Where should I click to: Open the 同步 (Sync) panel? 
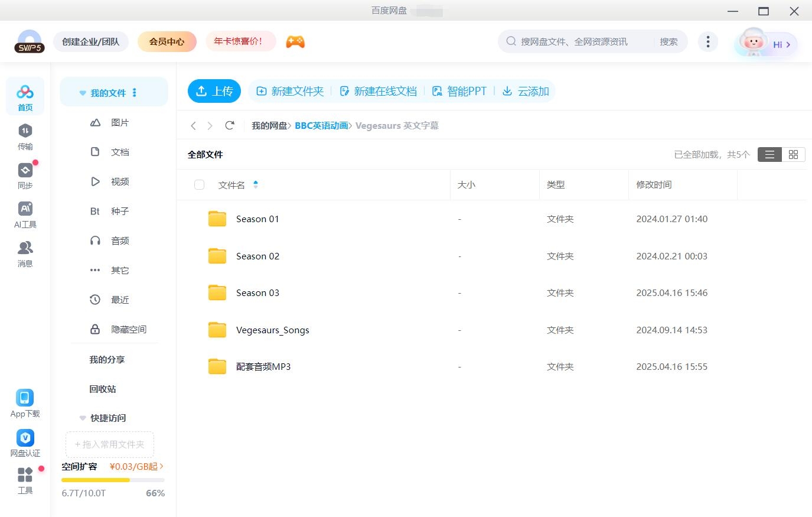coord(25,175)
